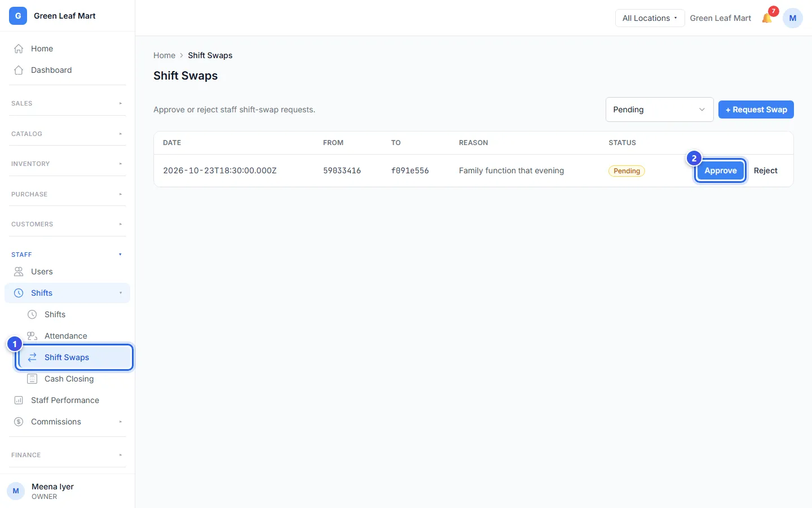This screenshot has width=812, height=508.
Task: Click the Reason cell 'Family function that evening'
Action: 511,170
